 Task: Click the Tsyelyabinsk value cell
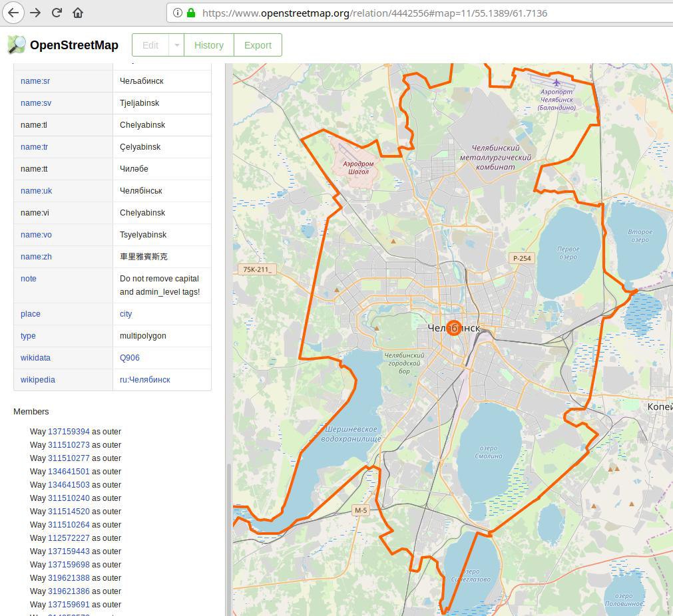(x=162, y=235)
